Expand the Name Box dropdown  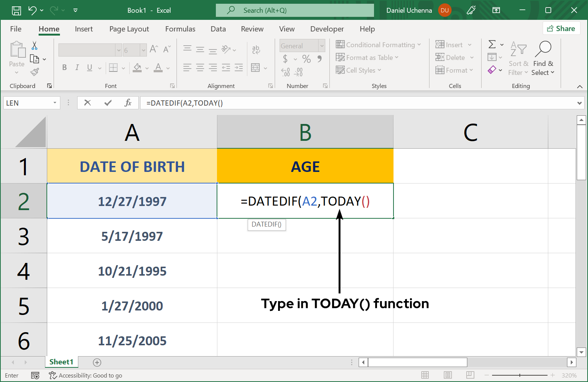(55, 103)
